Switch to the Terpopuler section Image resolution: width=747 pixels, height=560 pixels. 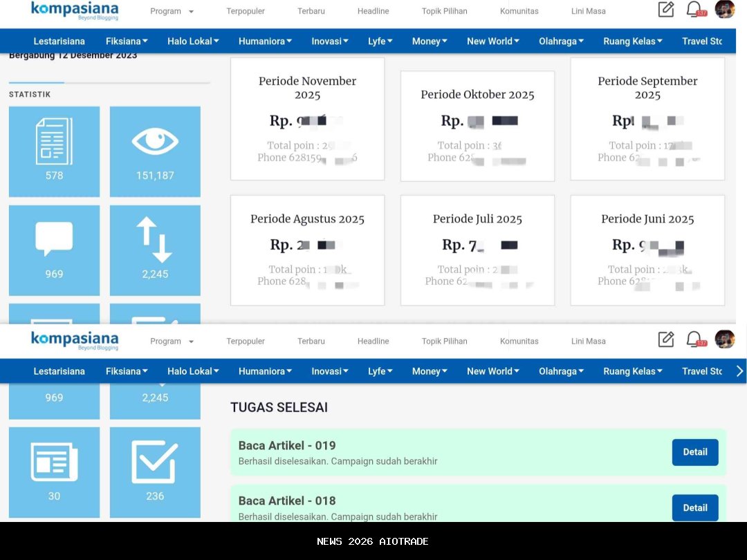point(246,11)
